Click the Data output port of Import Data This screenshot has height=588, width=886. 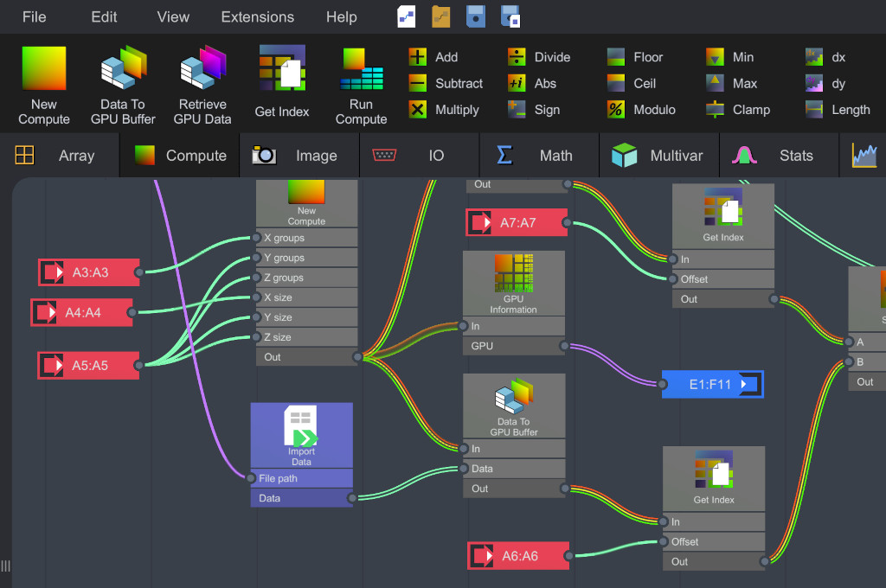pyautogui.click(x=352, y=498)
